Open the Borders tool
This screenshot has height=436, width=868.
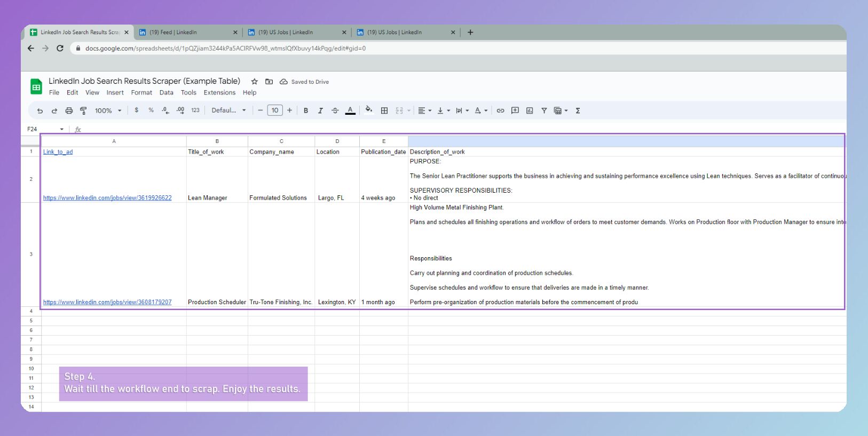point(384,110)
